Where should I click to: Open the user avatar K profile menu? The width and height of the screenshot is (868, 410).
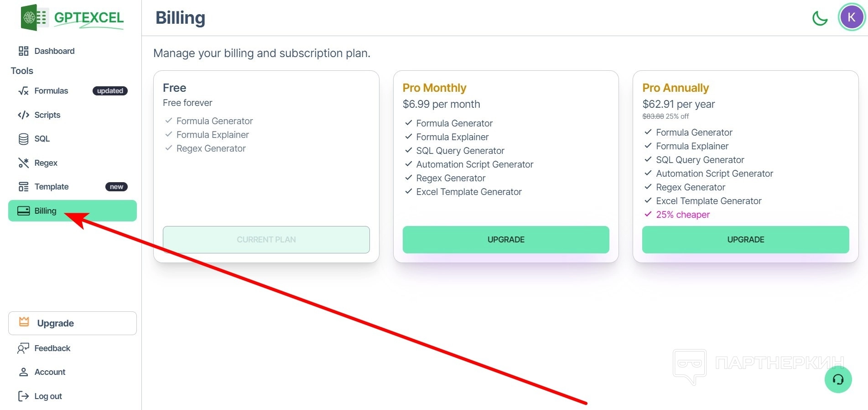pos(851,18)
